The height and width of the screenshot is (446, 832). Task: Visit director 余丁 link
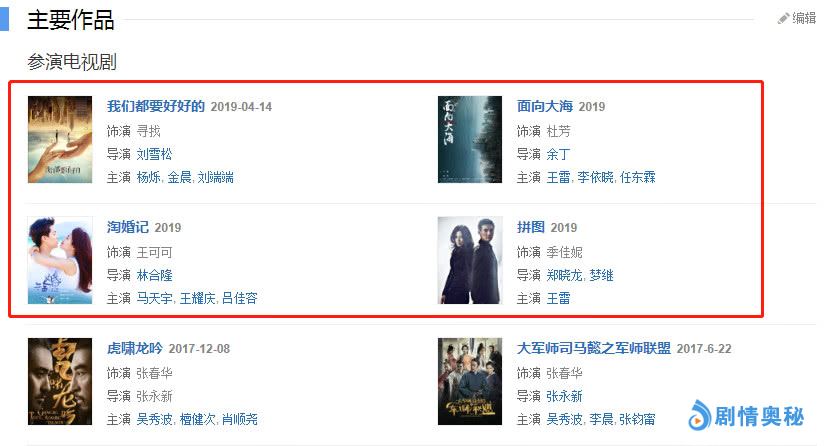point(558,154)
